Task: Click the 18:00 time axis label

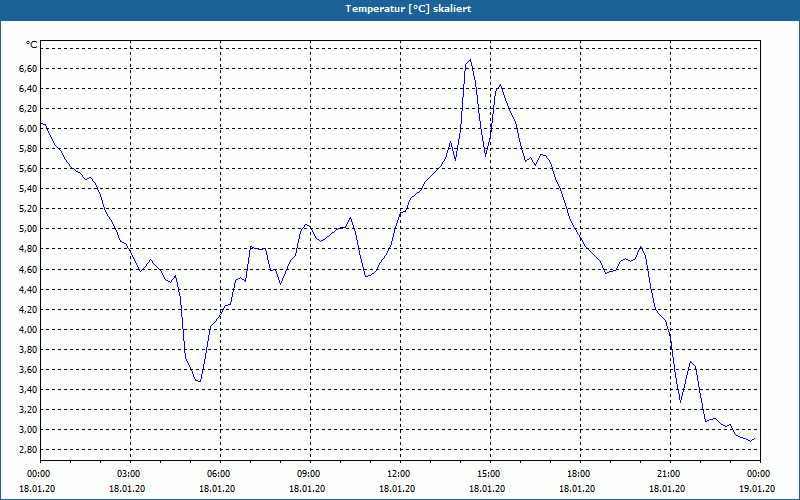Action: pyautogui.click(x=580, y=474)
